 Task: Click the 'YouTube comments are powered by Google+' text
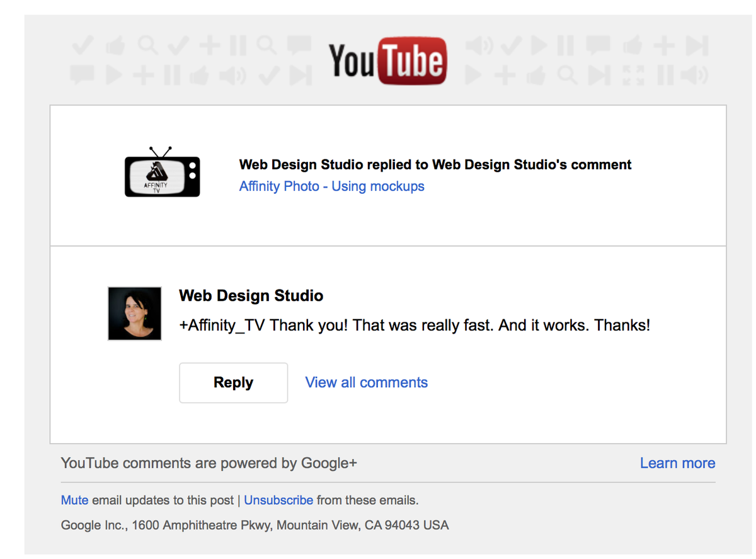point(209,463)
